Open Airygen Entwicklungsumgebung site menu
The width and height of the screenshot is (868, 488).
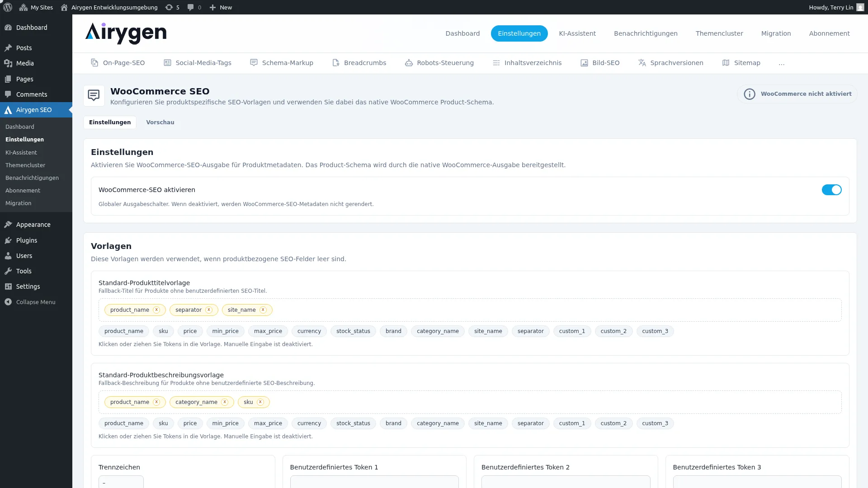109,7
